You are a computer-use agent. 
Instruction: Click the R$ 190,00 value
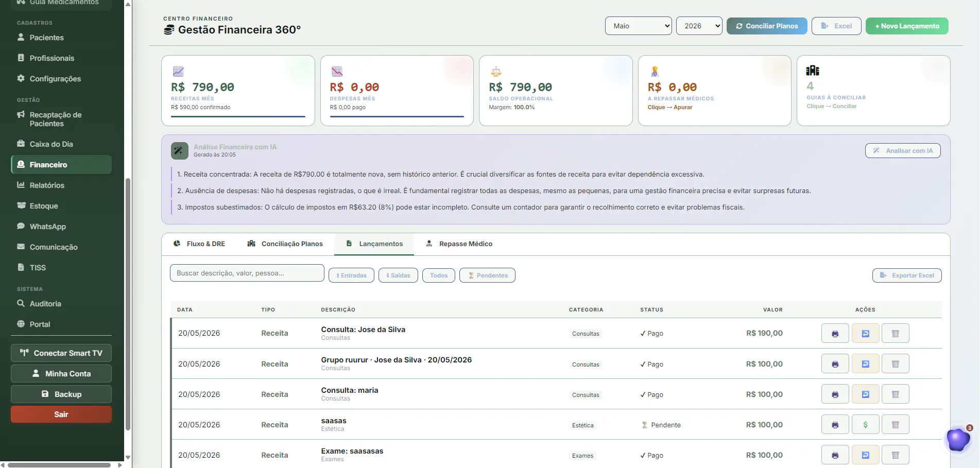click(764, 333)
